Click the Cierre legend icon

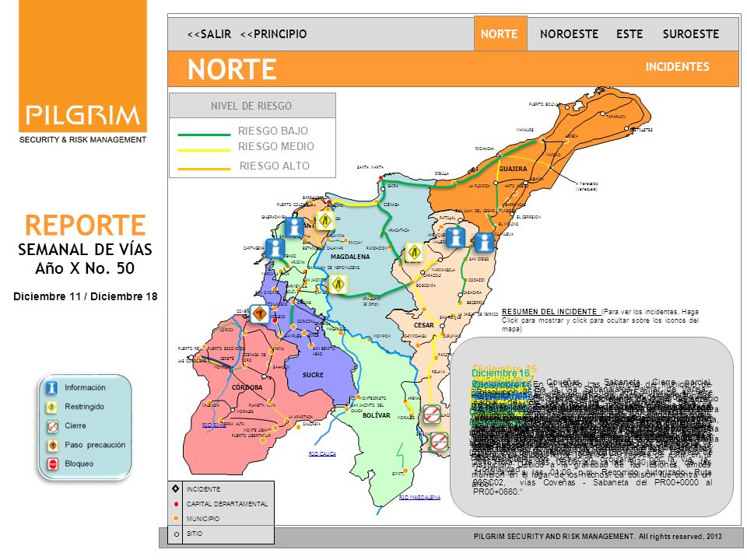point(52,425)
